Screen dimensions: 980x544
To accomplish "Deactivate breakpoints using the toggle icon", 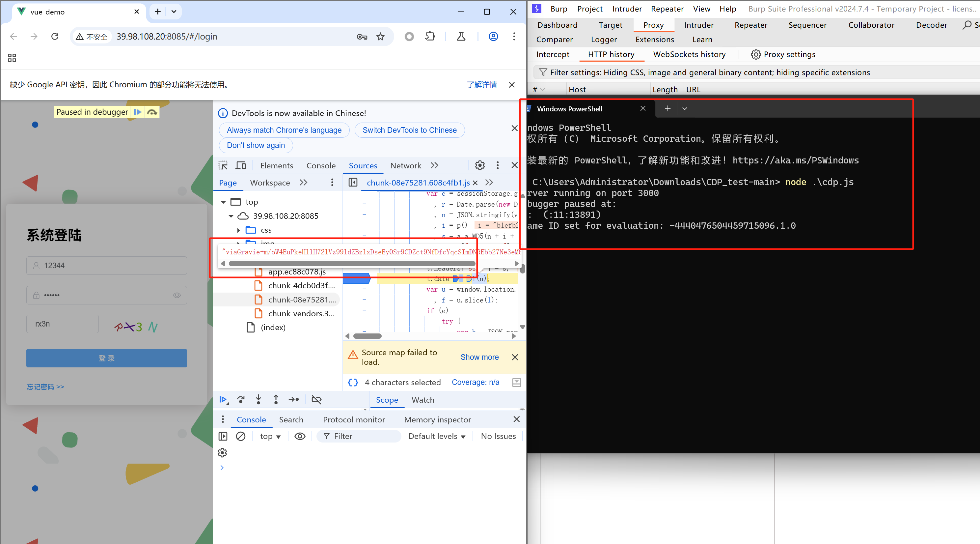I will pos(316,399).
